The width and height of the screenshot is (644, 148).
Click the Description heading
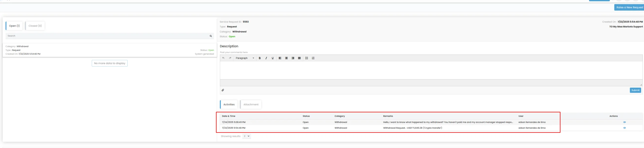[229, 46]
